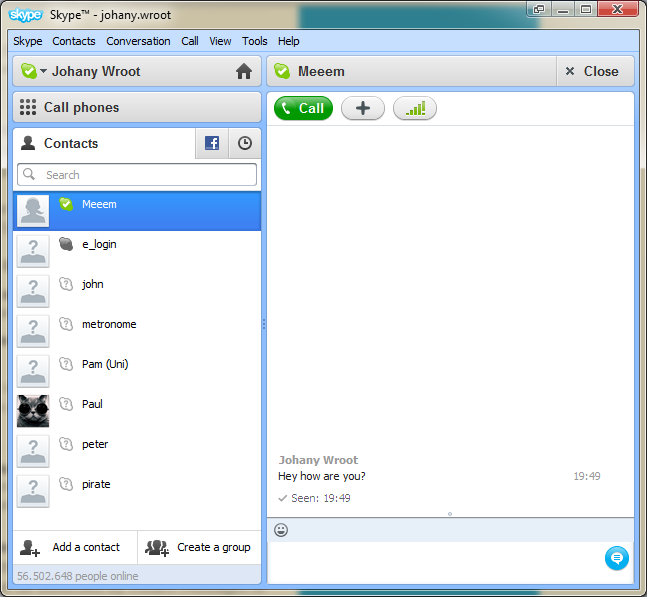Click Meeem's avatar in contact list
The width and height of the screenshot is (647, 597).
pos(33,211)
